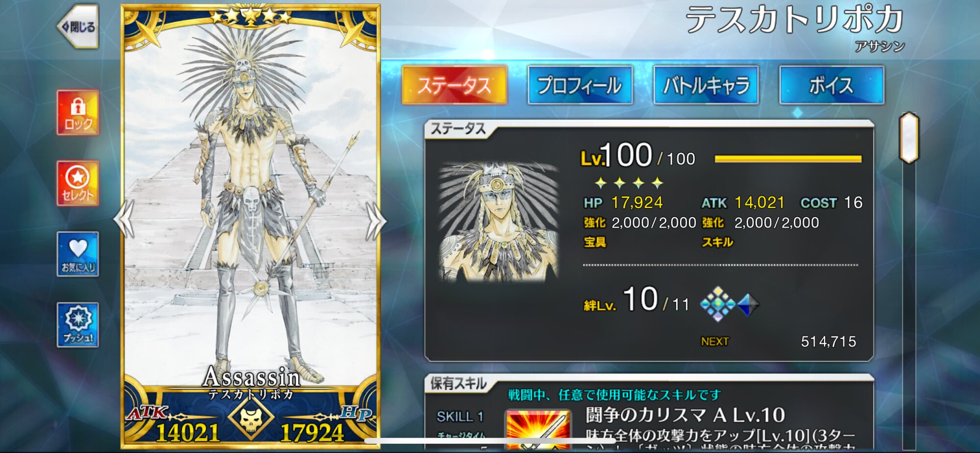Viewport: 980px width, 453px height.
Task: Click the vertical scrollbar handle
Action: click(909, 138)
